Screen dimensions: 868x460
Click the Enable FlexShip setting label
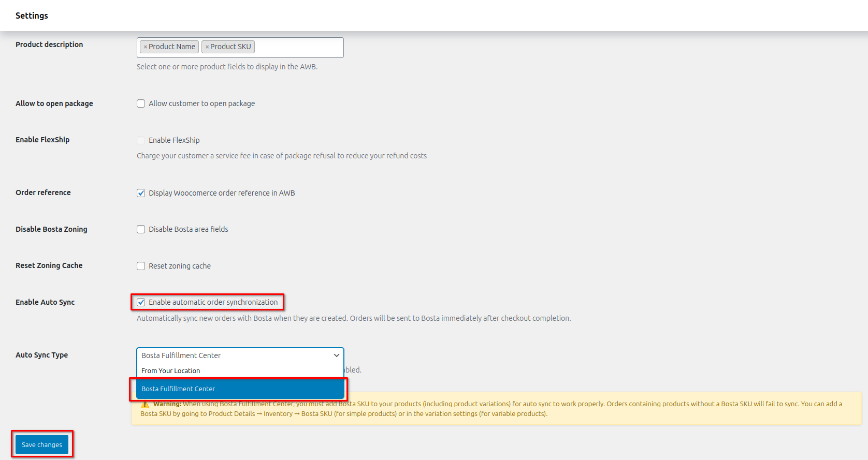pyautogui.click(x=42, y=140)
